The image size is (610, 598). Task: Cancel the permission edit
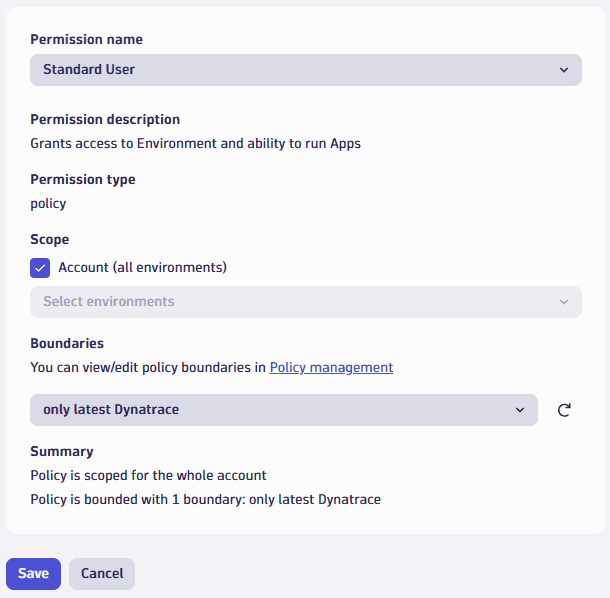(102, 574)
